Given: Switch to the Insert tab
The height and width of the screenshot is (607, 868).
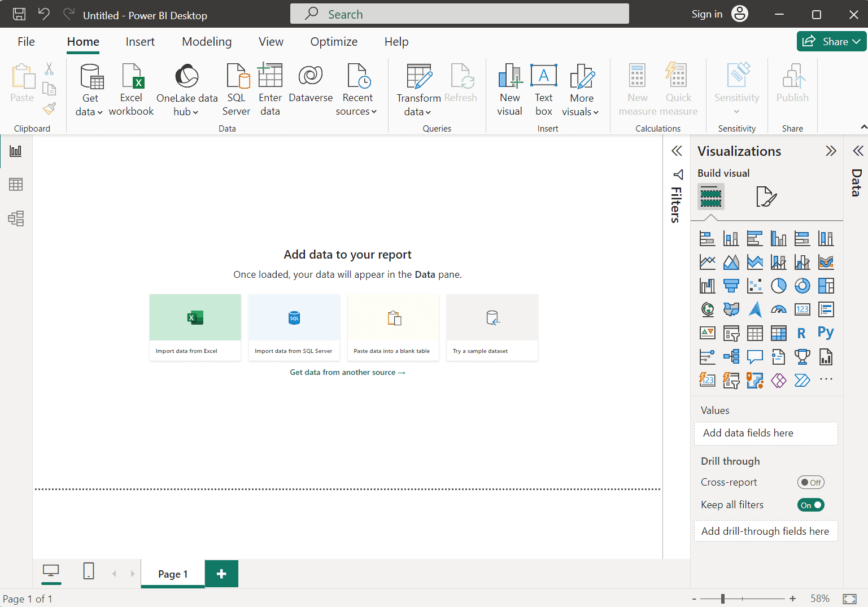Looking at the screenshot, I should click(x=140, y=42).
